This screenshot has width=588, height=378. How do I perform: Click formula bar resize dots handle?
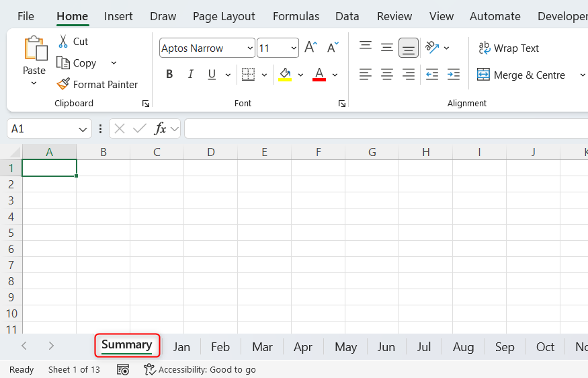[100, 128]
